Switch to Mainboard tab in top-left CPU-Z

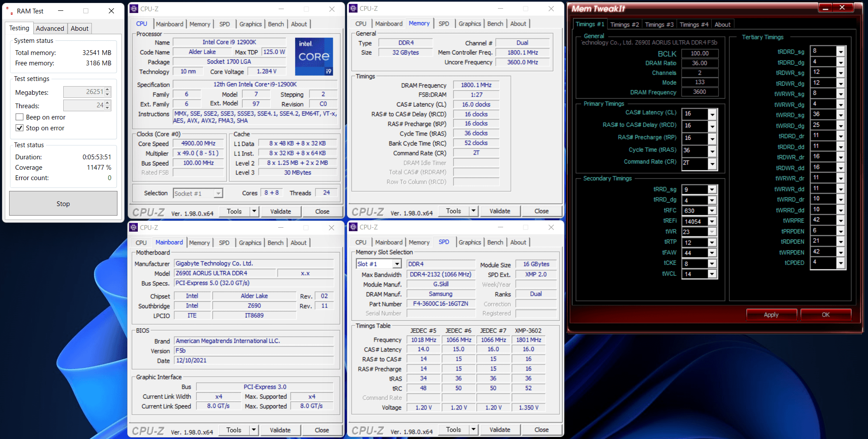pyautogui.click(x=170, y=24)
